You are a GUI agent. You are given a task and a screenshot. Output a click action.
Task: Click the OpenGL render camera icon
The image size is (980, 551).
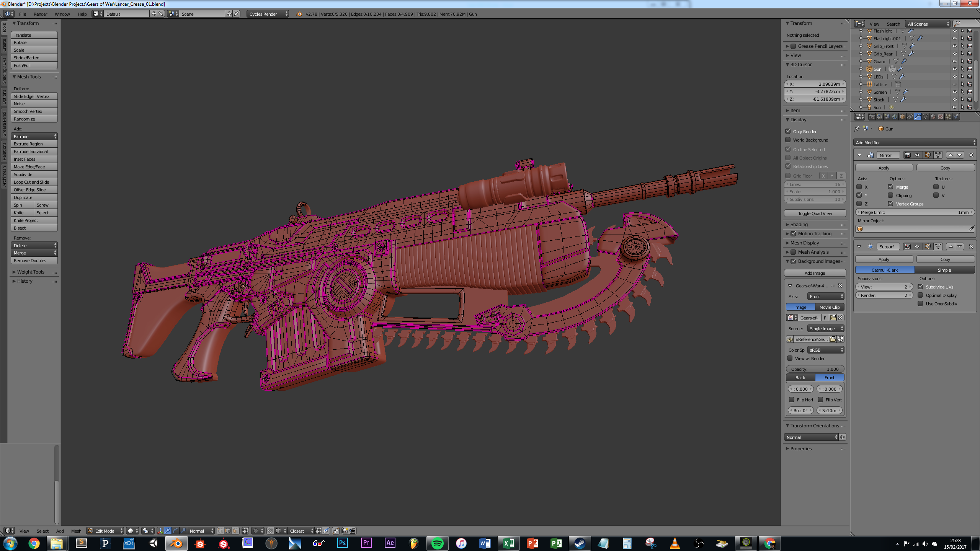(345, 531)
